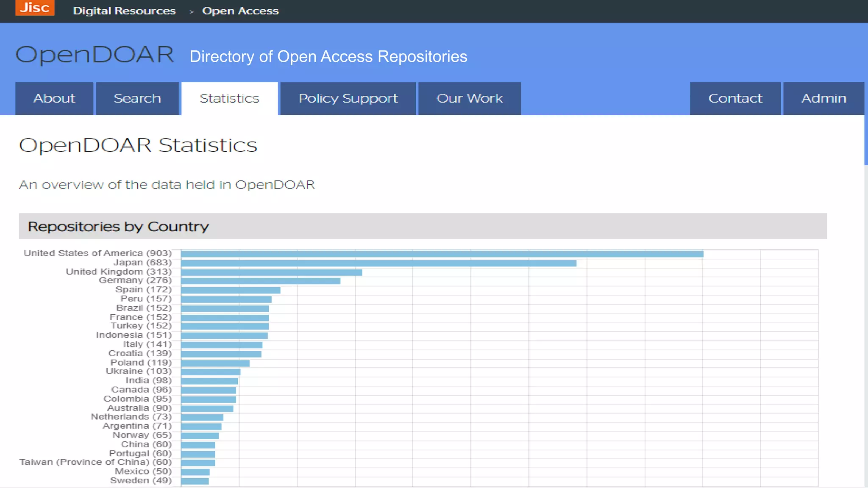Click the Australia (90) label
868x488 pixels.
139,408
